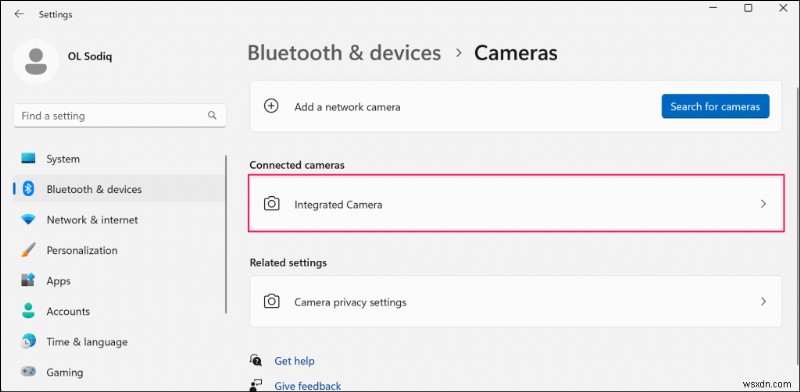Open the System settings category
The height and width of the screenshot is (392, 800).
click(119, 159)
